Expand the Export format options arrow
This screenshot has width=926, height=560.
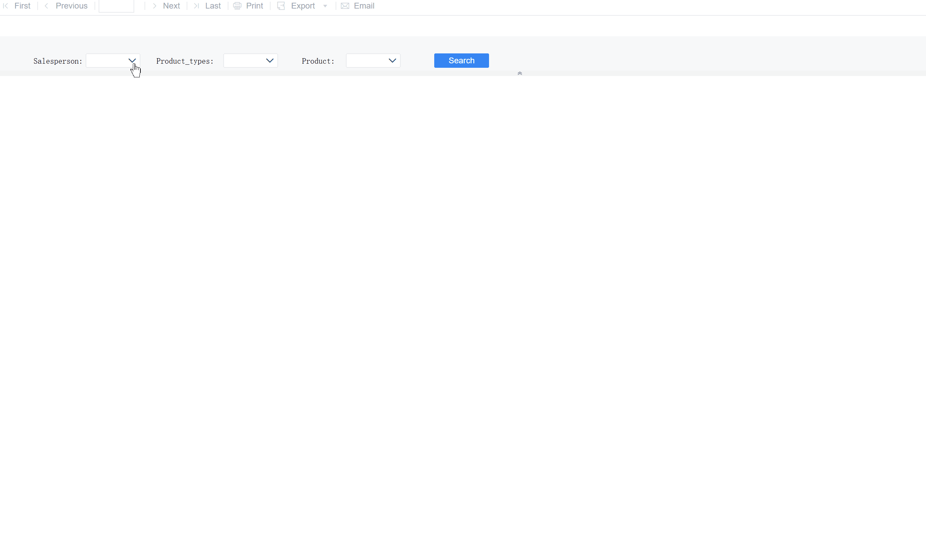coord(325,5)
